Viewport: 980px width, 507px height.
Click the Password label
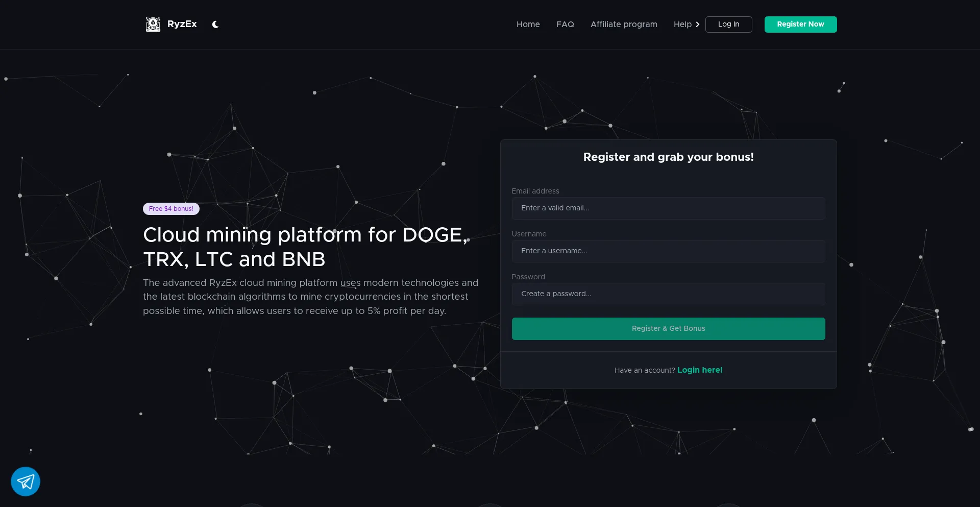click(x=528, y=277)
